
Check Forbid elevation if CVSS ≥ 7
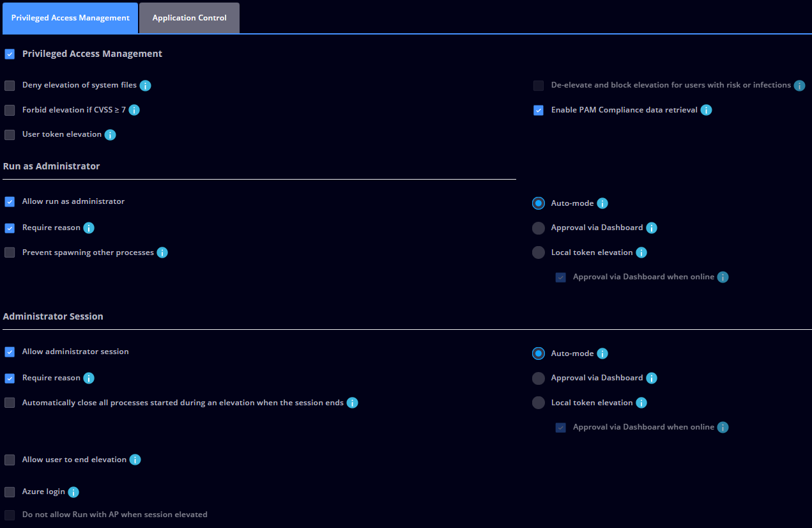tap(10, 111)
